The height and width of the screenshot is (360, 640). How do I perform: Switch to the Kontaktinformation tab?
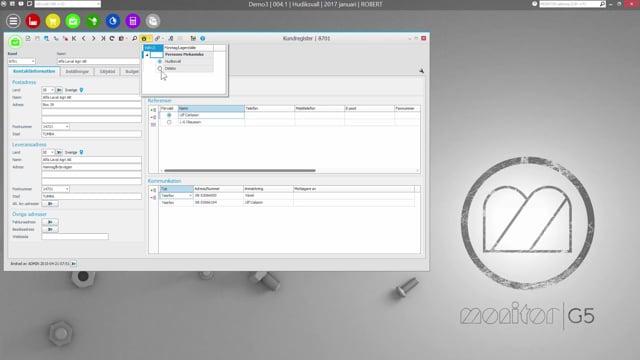pyautogui.click(x=34, y=71)
